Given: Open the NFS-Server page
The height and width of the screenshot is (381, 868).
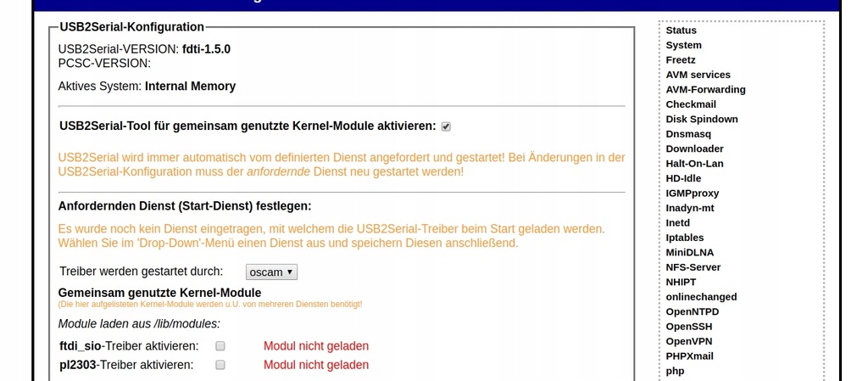Looking at the screenshot, I should point(693,267).
